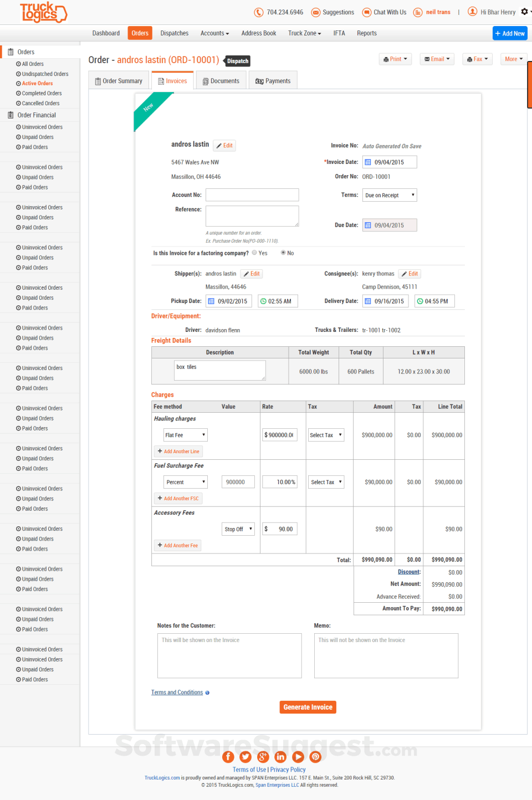Screen dimensions: 532x800
Task: Switch to the Order Summary tab
Action: click(119, 81)
